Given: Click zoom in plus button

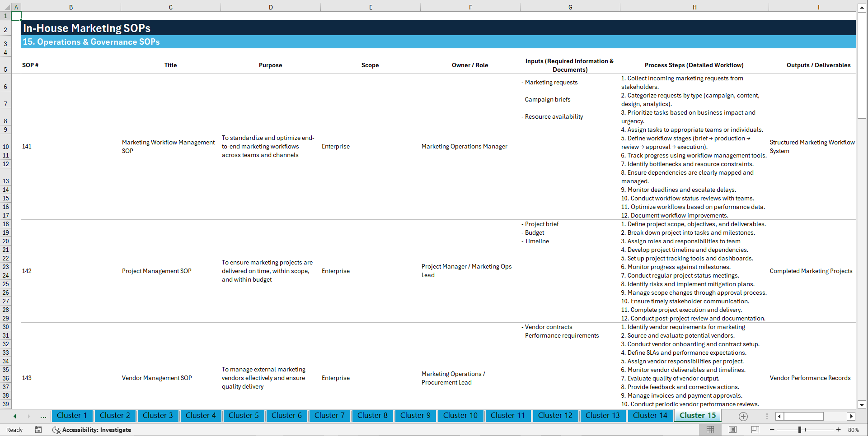Looking at the screenshot, I should click(x=839, y=430).
